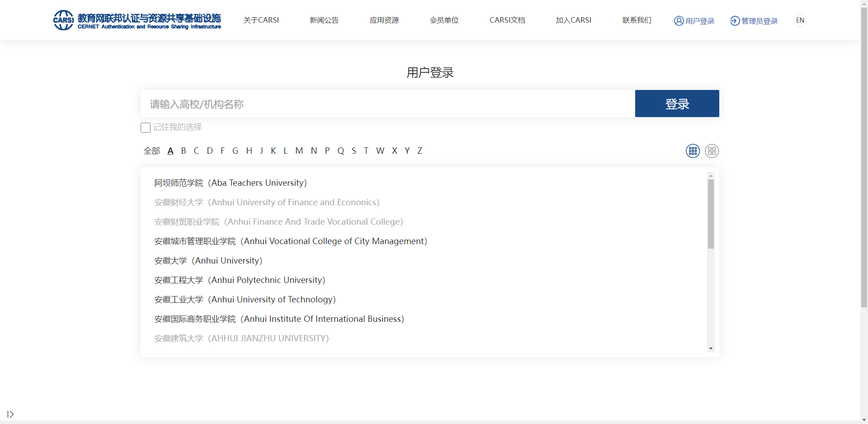Choose 阿坝师范学院 (Aba Teachers University)
Viewport: 868px width, 424px height.
click(x=230, y=183)
